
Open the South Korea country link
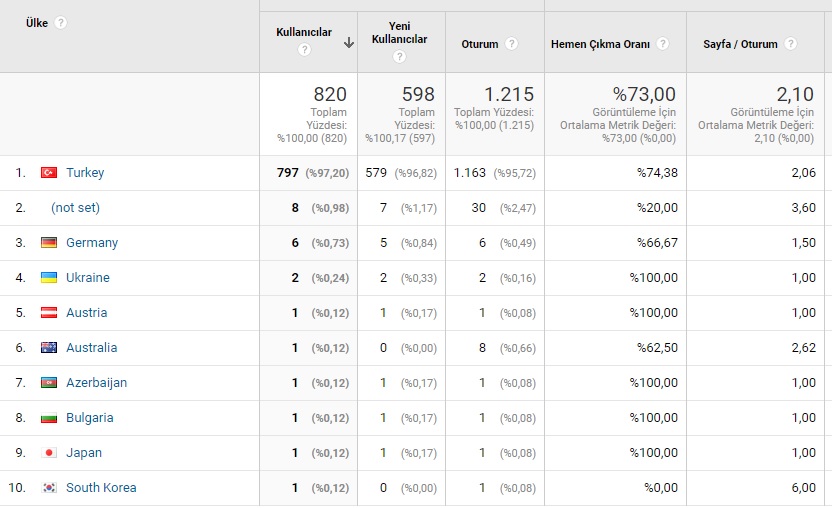pyautogui.click(x=101, y=488)
